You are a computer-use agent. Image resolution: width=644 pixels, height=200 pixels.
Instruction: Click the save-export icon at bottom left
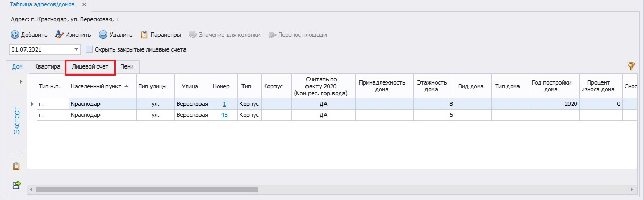(16, 185)
